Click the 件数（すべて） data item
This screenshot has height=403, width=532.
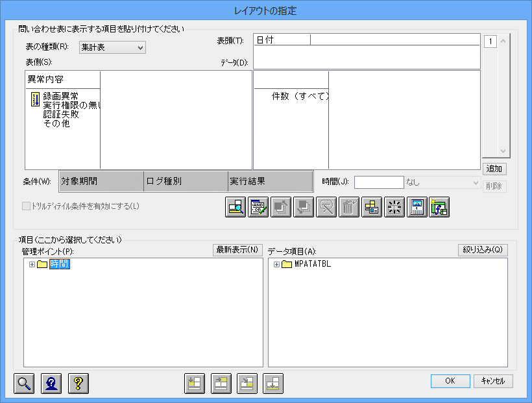(x=300, y=97)
